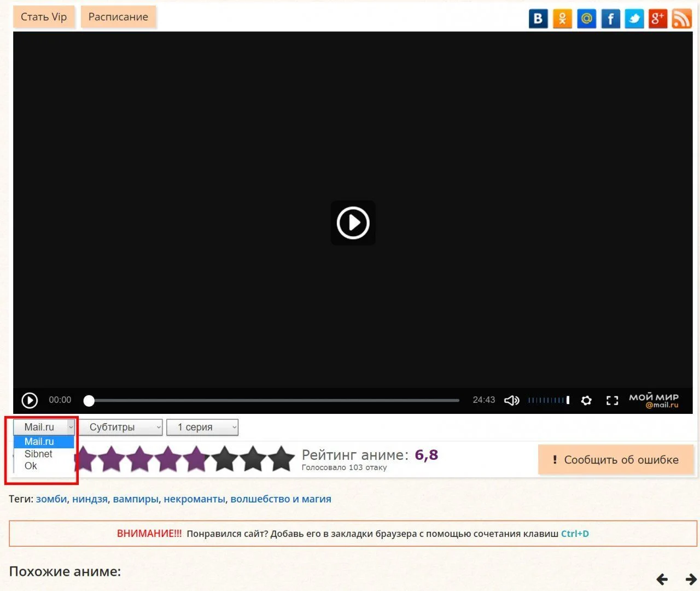Open the волшебство и магия tag link
700x591 pixels.
point(281,499)
